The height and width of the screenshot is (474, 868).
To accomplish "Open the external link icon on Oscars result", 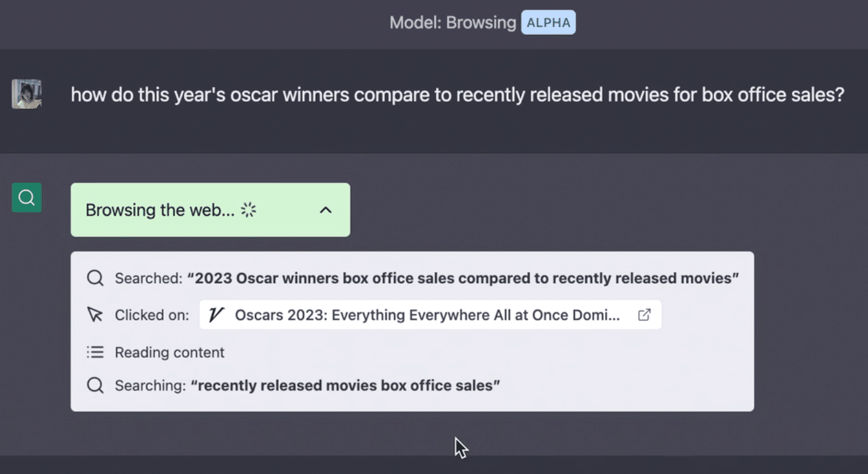I will [x=644, y=315].
